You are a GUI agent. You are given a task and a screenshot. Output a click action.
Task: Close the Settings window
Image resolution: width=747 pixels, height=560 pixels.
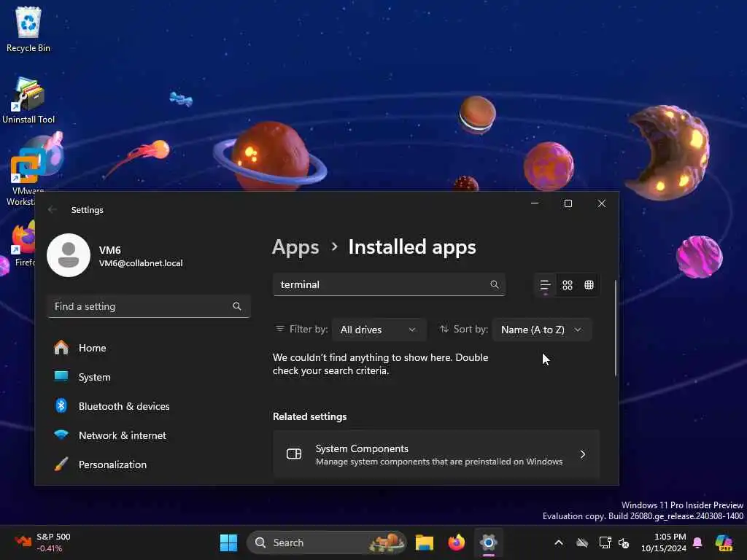602,203
